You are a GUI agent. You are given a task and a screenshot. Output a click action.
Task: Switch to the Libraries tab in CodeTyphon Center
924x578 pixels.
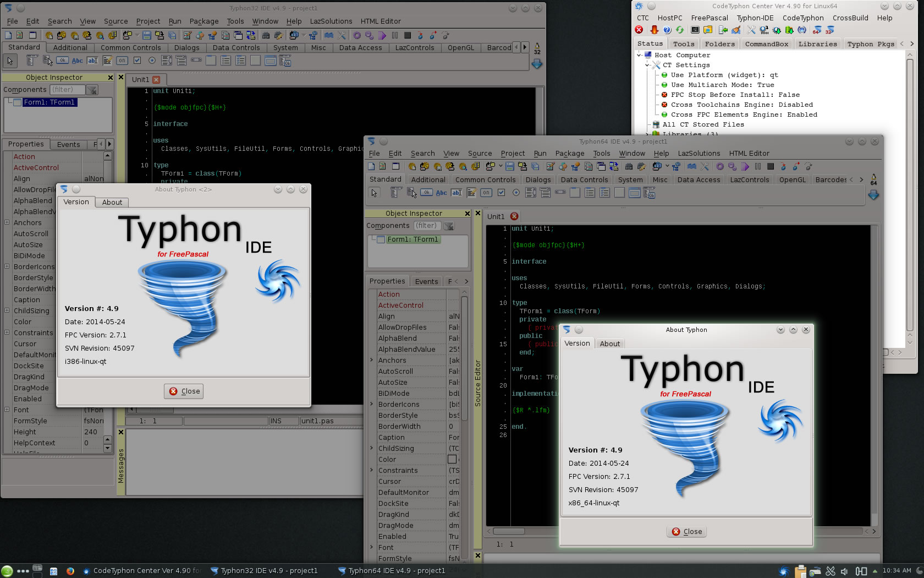tap(817, 43)
